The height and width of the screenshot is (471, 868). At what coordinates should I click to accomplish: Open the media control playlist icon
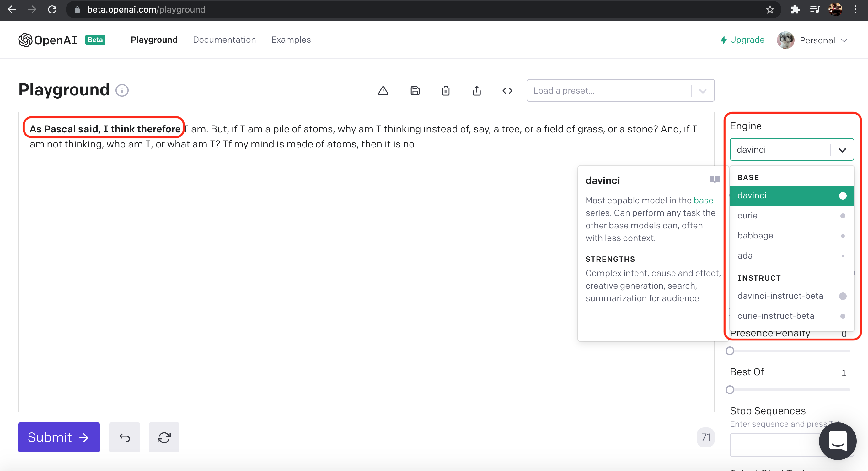(x=815, y=9)
